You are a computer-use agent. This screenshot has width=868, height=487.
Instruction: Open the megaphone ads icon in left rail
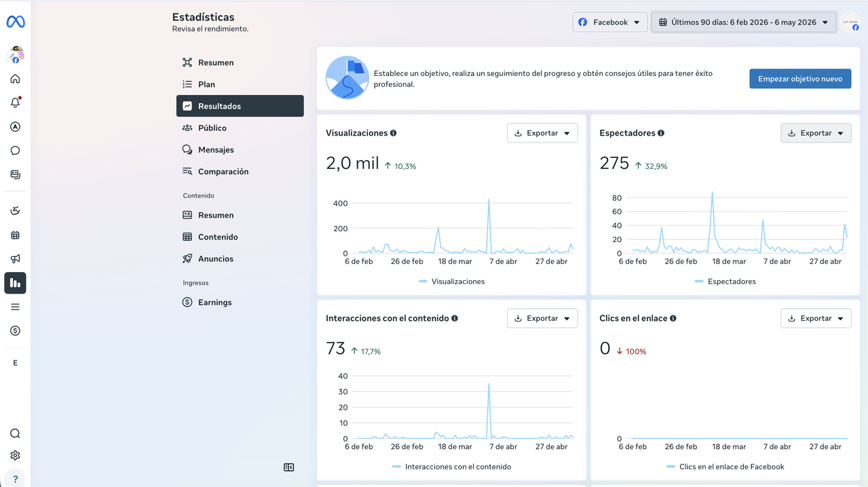[x=15, y=258]
